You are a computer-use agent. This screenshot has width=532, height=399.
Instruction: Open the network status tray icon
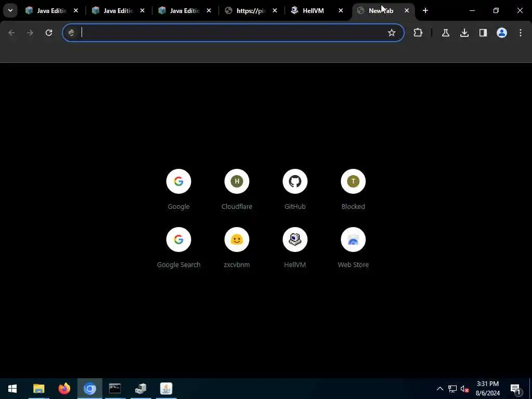453,389
